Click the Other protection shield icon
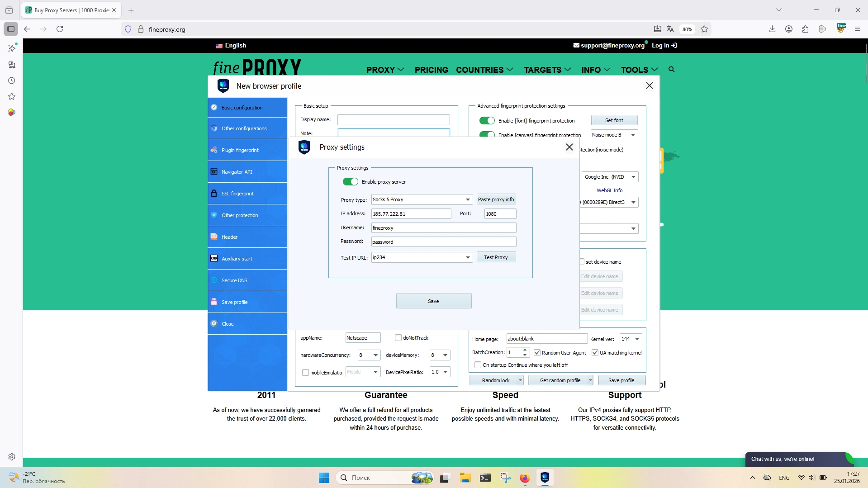 pyautogui.click(x=214, y=215)
